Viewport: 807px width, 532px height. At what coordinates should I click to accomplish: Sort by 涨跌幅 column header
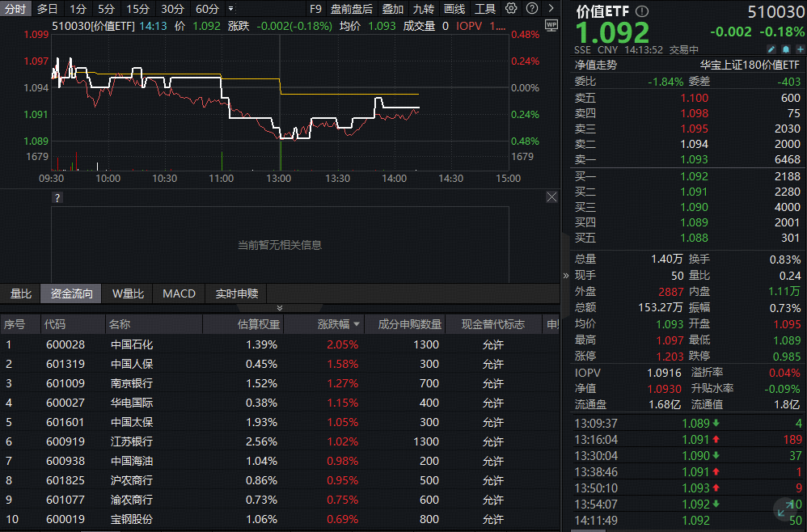[334, 324]
